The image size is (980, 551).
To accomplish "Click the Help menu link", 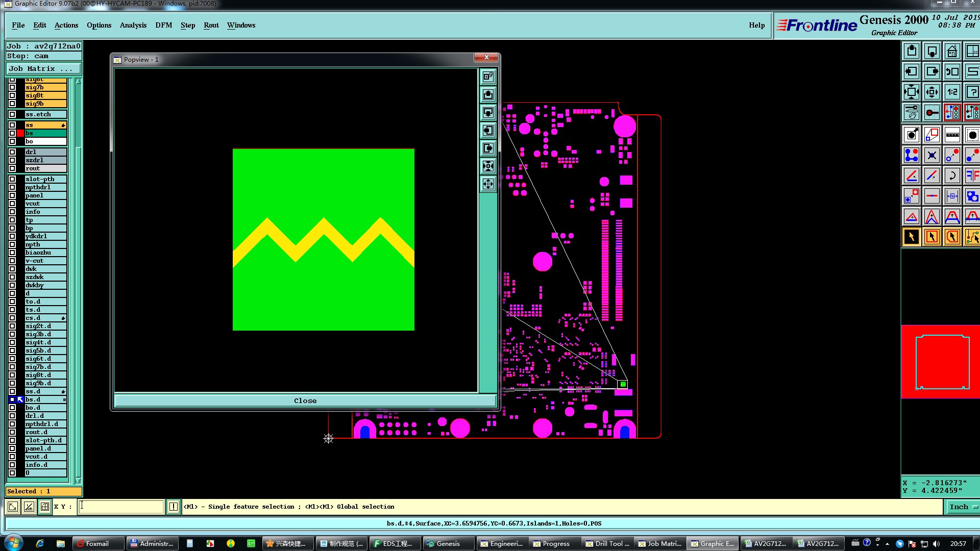I will pos(756,25).
